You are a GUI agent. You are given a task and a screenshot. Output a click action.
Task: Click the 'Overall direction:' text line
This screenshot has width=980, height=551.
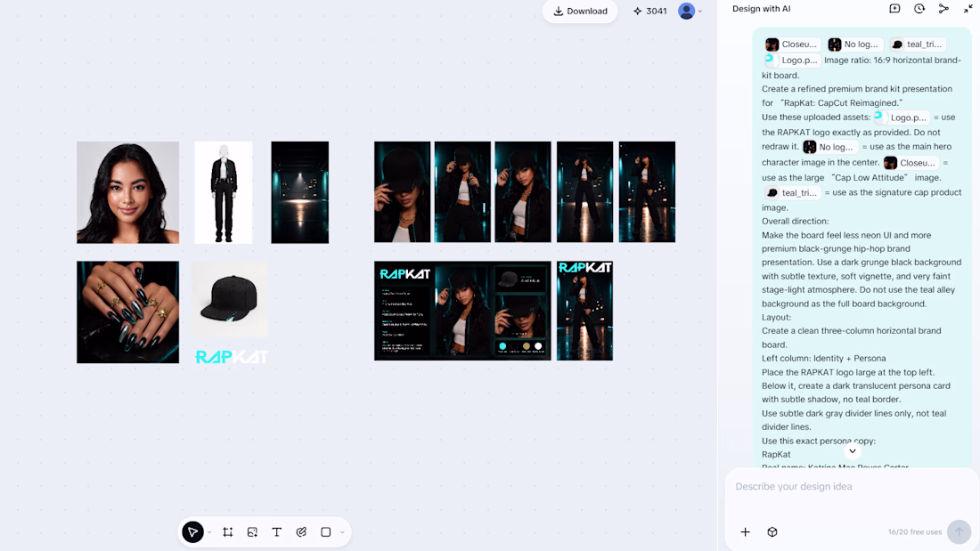click(795, 221)
